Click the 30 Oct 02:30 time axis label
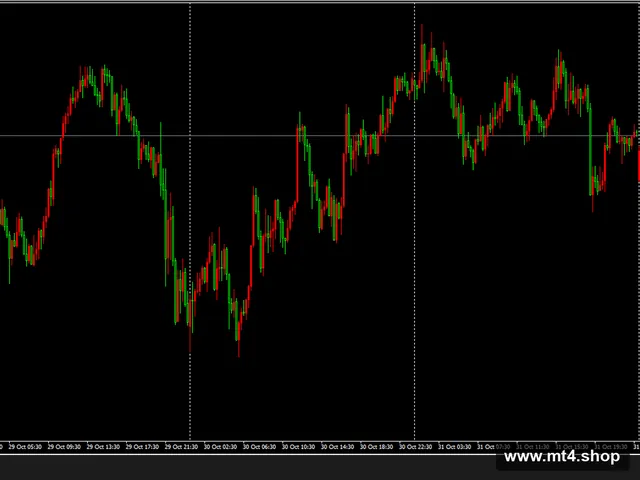 (220, 447)
